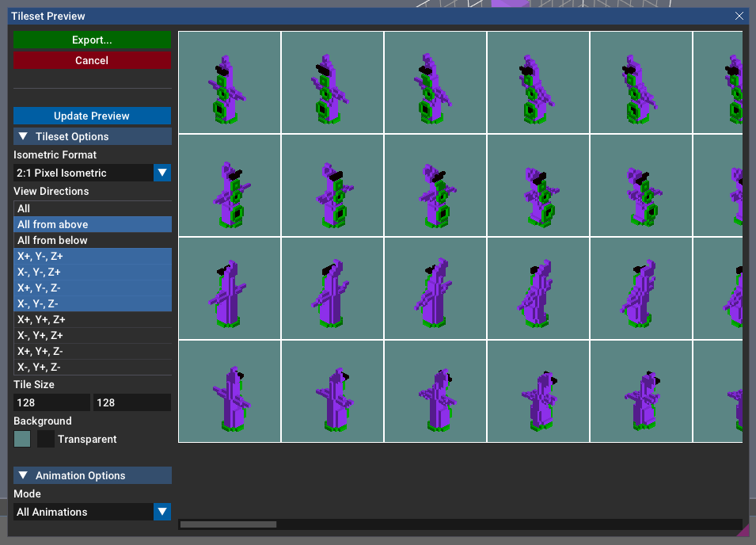Click fifth tile in second row

[x=641, y=185]
